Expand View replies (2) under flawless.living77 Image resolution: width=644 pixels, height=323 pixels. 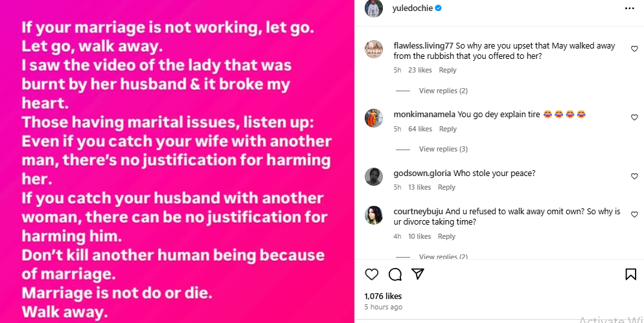click(443, 91)
